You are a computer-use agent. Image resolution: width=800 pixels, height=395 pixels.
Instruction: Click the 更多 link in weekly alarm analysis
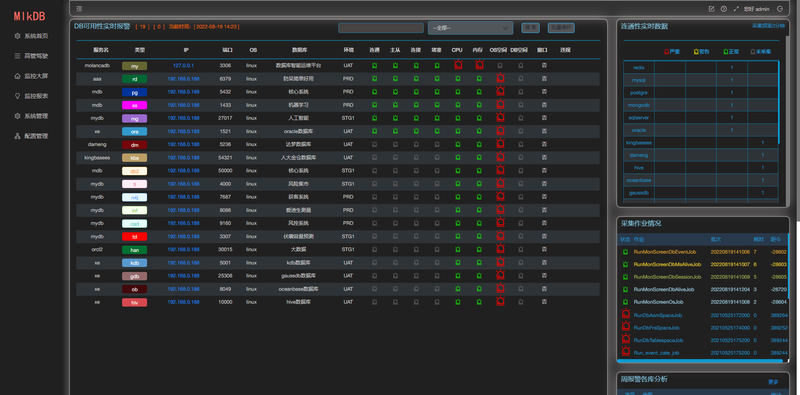[x=773, y=382]
